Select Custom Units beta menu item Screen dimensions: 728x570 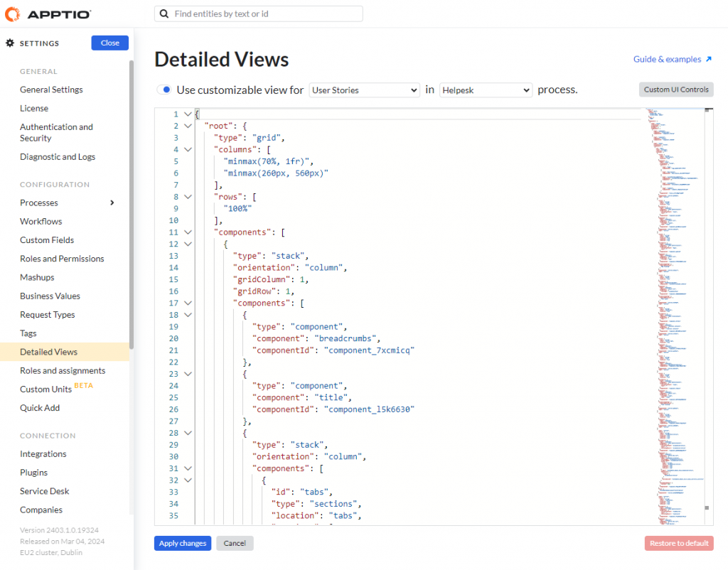[46, 389]
